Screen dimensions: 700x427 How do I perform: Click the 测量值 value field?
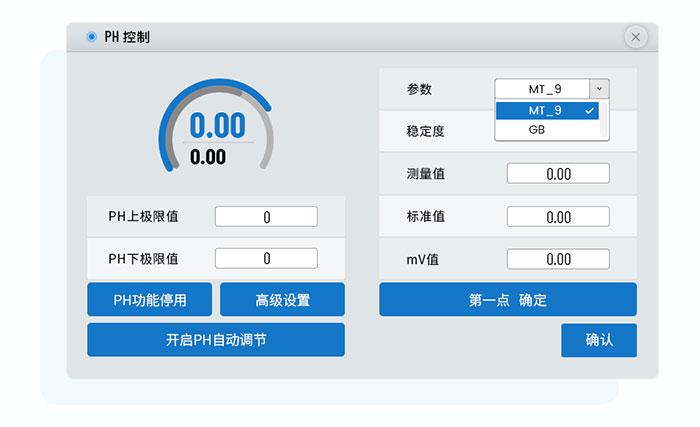[557, 174]
